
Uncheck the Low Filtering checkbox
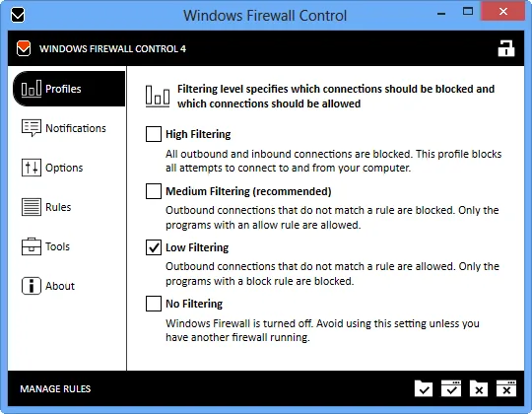coord(154,247)
